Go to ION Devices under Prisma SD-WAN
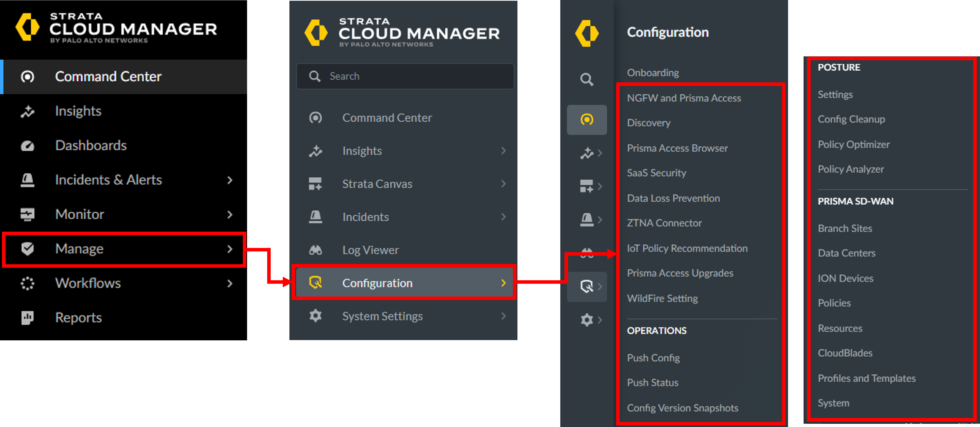Screen dimensions: 980x427 tap(845, 278)
